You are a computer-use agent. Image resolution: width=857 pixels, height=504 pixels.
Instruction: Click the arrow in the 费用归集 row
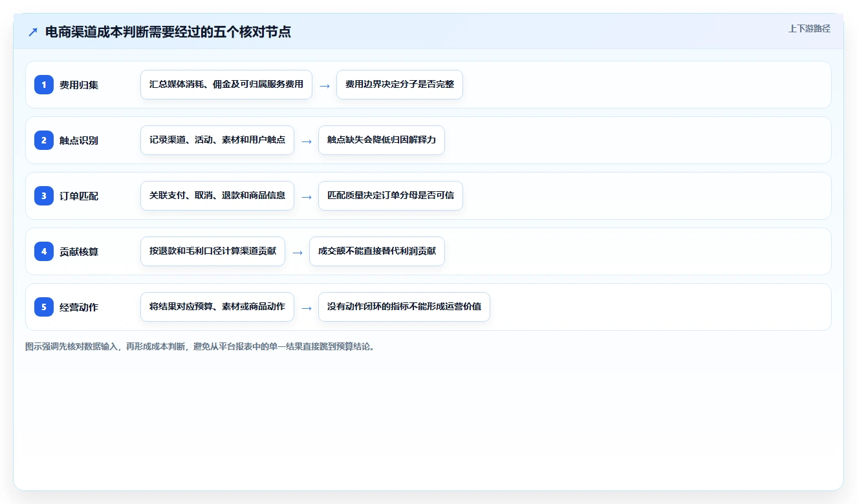point(325,85)
